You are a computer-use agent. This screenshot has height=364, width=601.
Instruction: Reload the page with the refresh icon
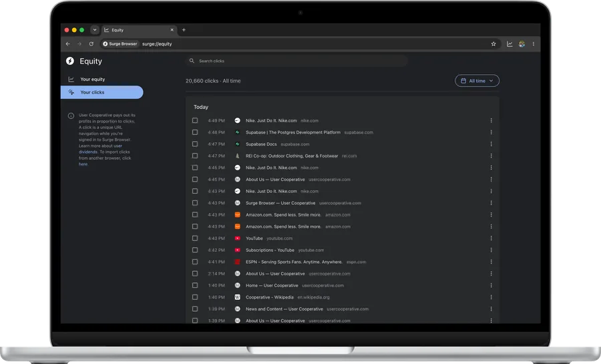(x=91, y=44)
